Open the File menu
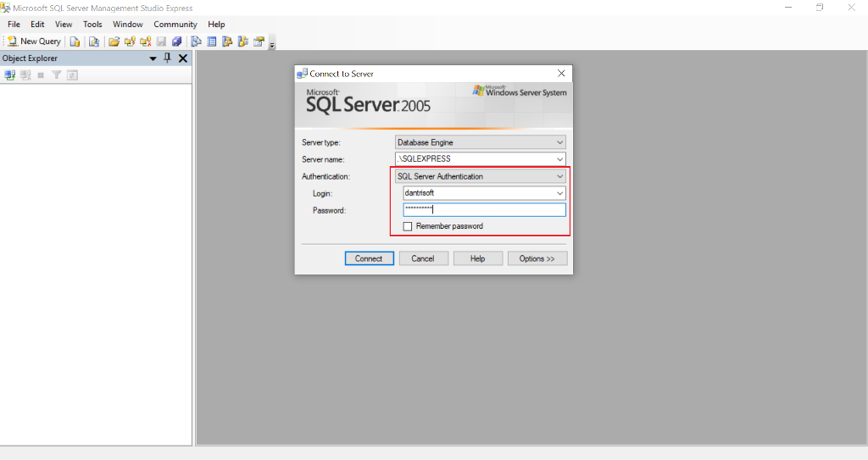Screen dimensions: 868x460 14,25
